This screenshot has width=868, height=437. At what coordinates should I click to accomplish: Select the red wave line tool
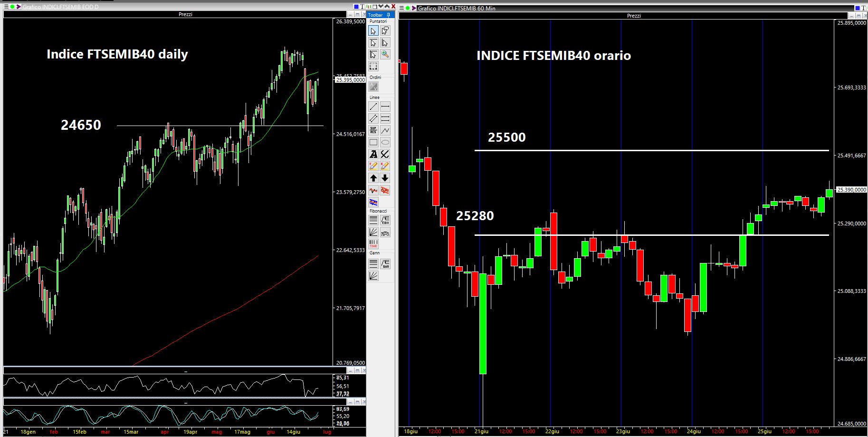click(373, 190)
